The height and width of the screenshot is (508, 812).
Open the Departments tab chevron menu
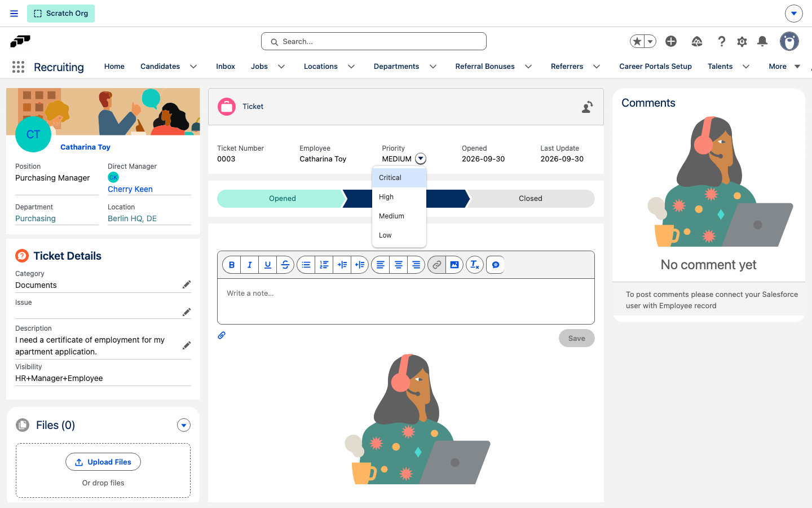[x=433, y=67]
